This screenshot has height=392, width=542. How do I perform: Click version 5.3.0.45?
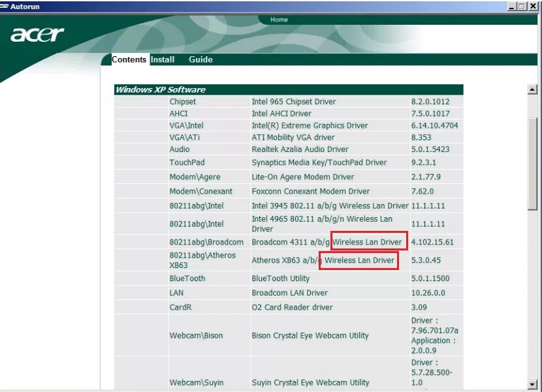pyautogui.click(x=426, y=260)
